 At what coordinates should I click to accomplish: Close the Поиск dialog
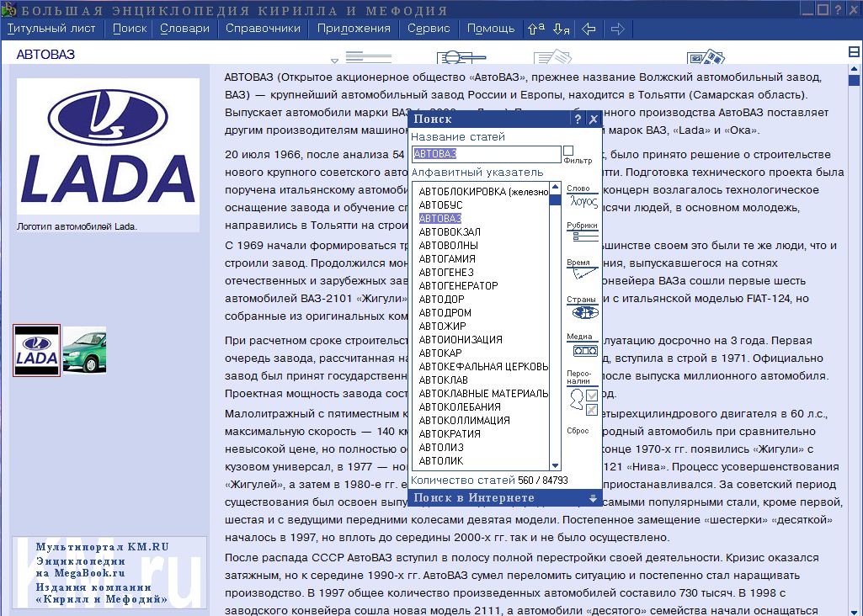pos(594,119)
